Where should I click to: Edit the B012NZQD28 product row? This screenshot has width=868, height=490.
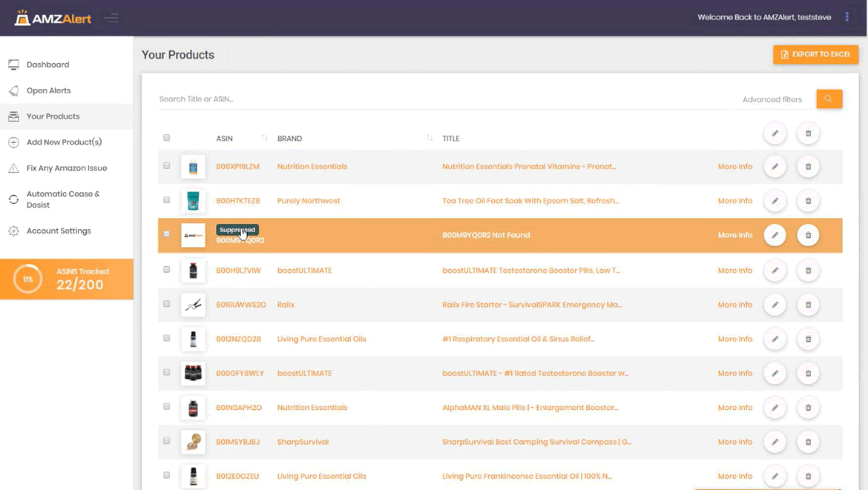(775, 339)
